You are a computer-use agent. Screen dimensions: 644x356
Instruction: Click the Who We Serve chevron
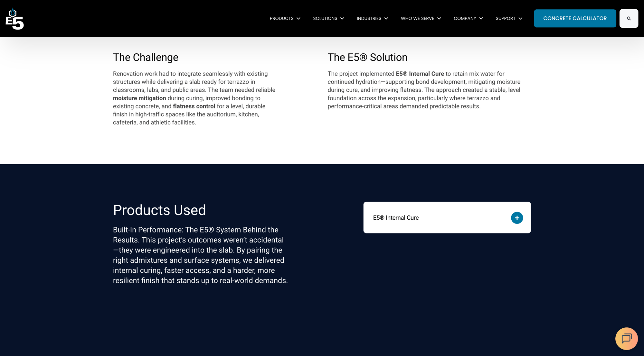tap(439, 19)
